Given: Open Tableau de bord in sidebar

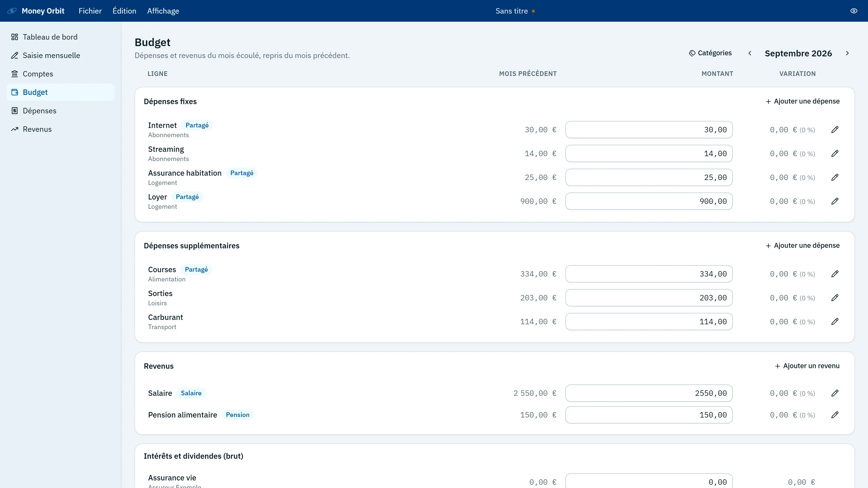Looking at the screenshot, I should 61,37.
